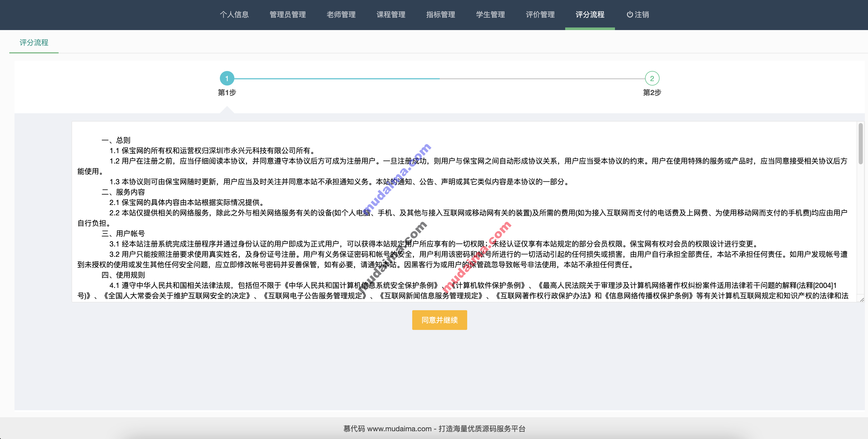Open the 指标管理 menu
Image resolution: width=868 pixels, height=439 pixels.
click(x=440, y=15)
